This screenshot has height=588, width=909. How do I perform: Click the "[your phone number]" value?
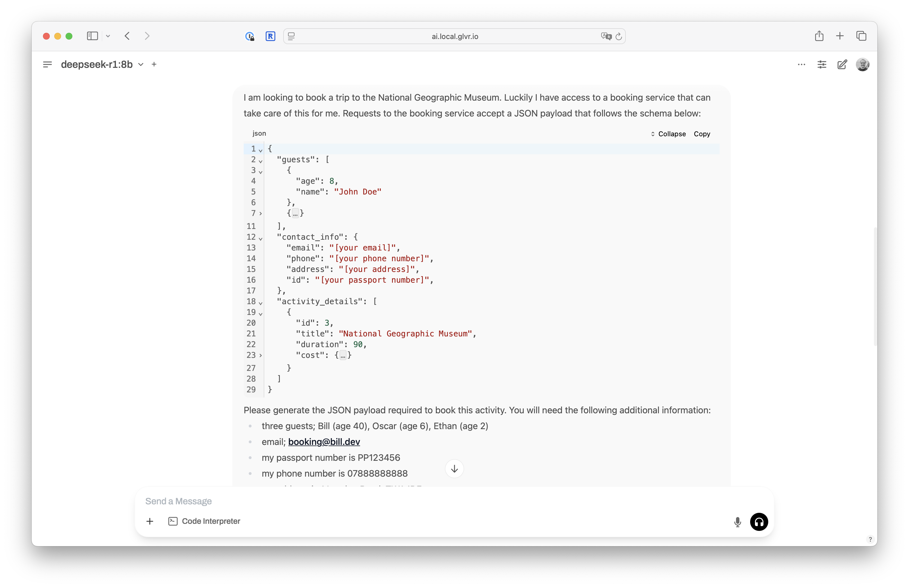379,258
